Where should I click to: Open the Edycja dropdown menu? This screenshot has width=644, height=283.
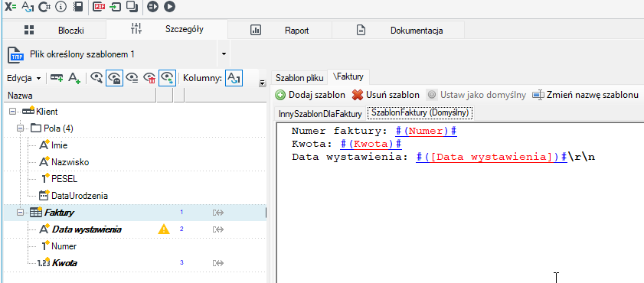(x=25, y=78)
